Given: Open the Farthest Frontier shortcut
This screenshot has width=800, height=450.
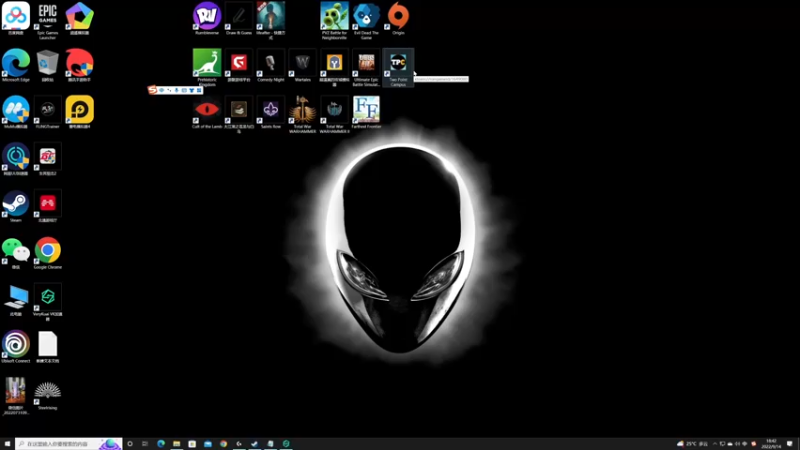Looking at the screenshot, I should [366, 110].
